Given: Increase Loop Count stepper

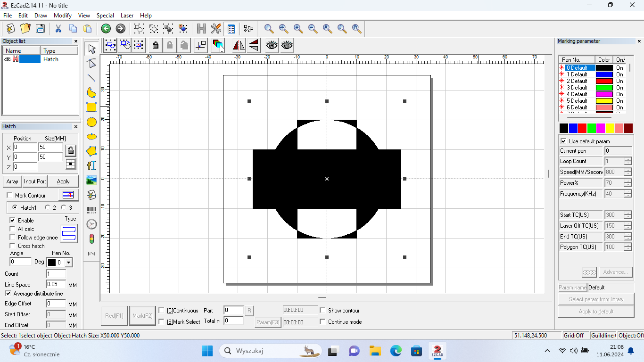Looking at the screenshot, I should tap(627, 159).
